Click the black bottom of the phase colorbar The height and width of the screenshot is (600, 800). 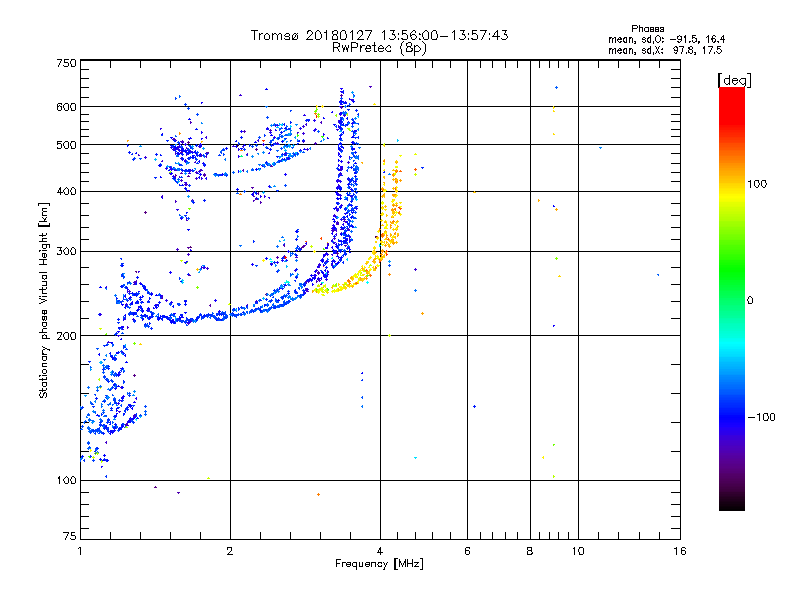[732, 503]
